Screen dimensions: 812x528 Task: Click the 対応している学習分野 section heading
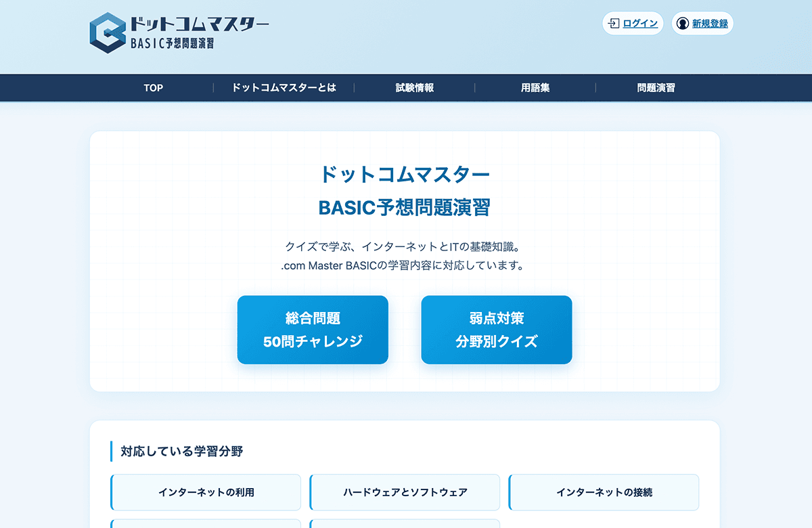[181, 451]
